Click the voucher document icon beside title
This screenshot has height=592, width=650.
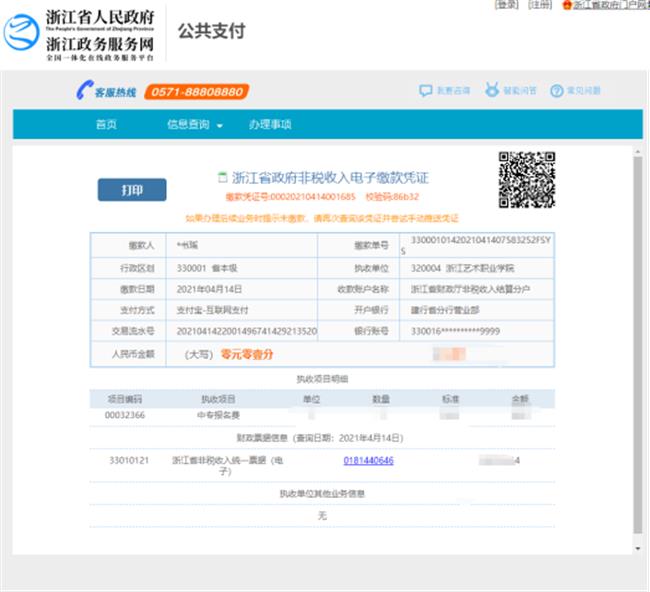tap(223, 177)
